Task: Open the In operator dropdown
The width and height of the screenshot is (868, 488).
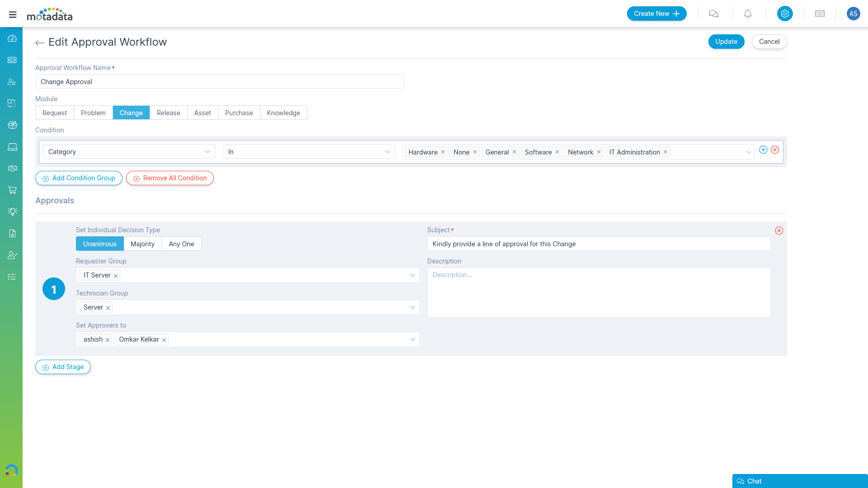Action: point(309,151)
